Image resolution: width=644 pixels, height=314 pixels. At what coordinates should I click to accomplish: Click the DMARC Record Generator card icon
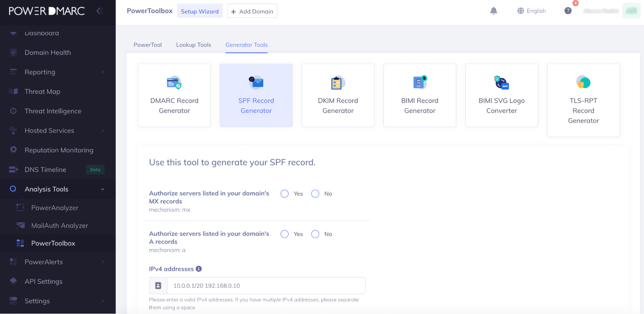(174, 83)
